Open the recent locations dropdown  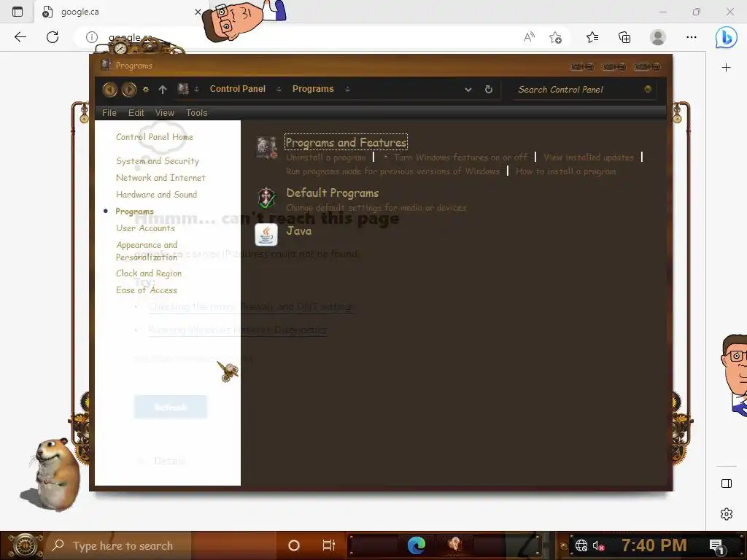[146, 89]
